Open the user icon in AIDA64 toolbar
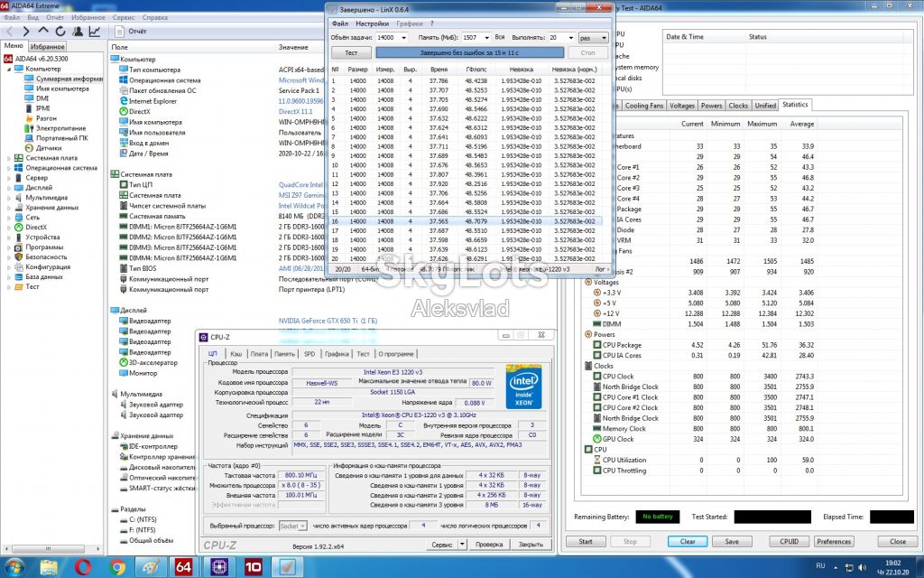Screen dimensions: 924x578 pos(78,32)
